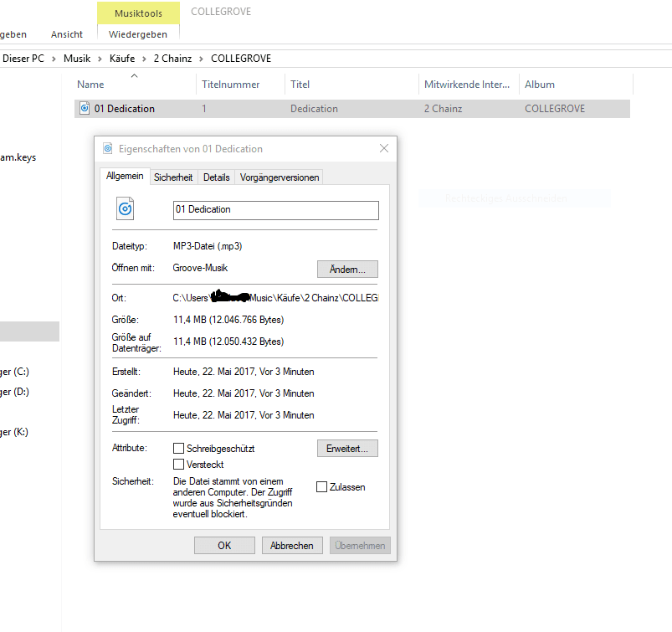This screenshot has height=632, width=672.
Task: Open the Erweitert... attributes dialog
Action: pyautogui.click(x=347, y=449)
